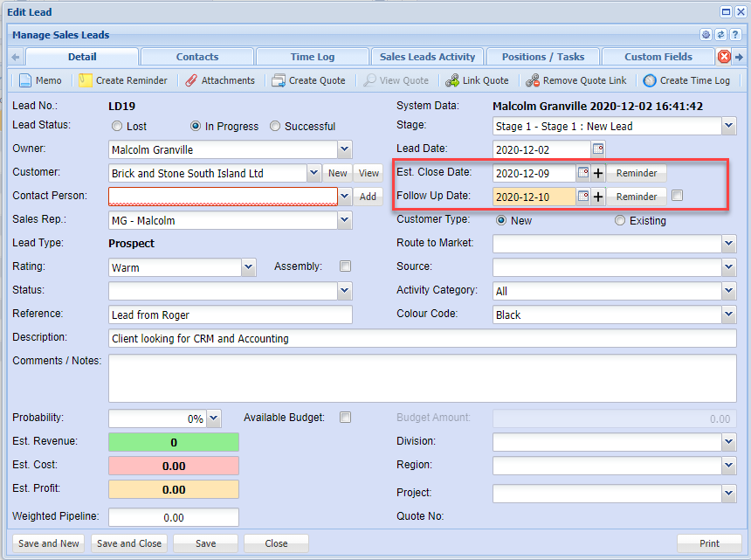Mark lead status as Successful
This screenshot has width=751, height=560.
tap(275, 126)
